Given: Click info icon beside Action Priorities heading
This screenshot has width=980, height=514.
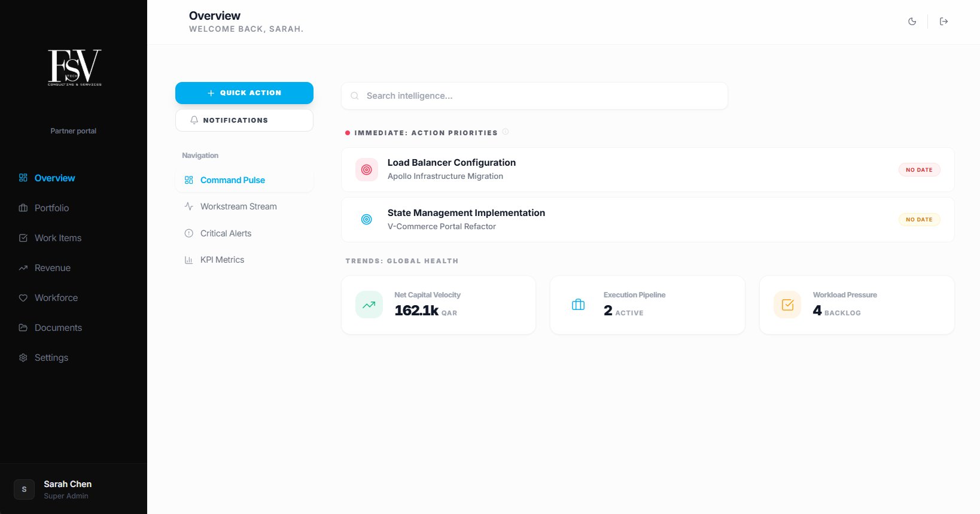Looking at the screenshot, I should pyautogui.click(x=506, y=132).
